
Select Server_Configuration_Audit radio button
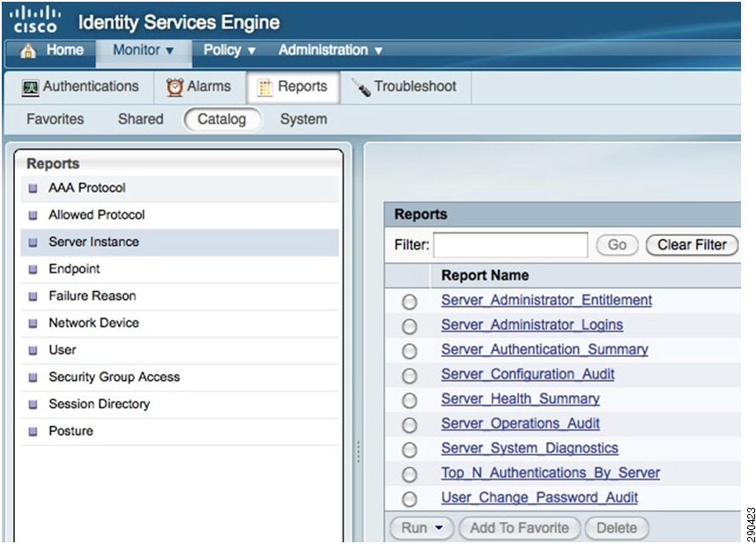pyautogui.click(x=410, y=376)
